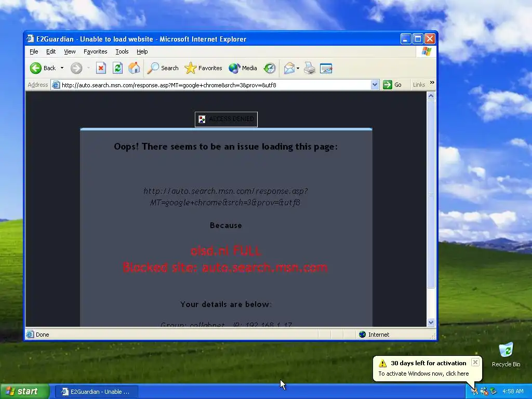Click the warning icon in activation balloon
Screen dimensions: 532x399
[x=383, y=363]
